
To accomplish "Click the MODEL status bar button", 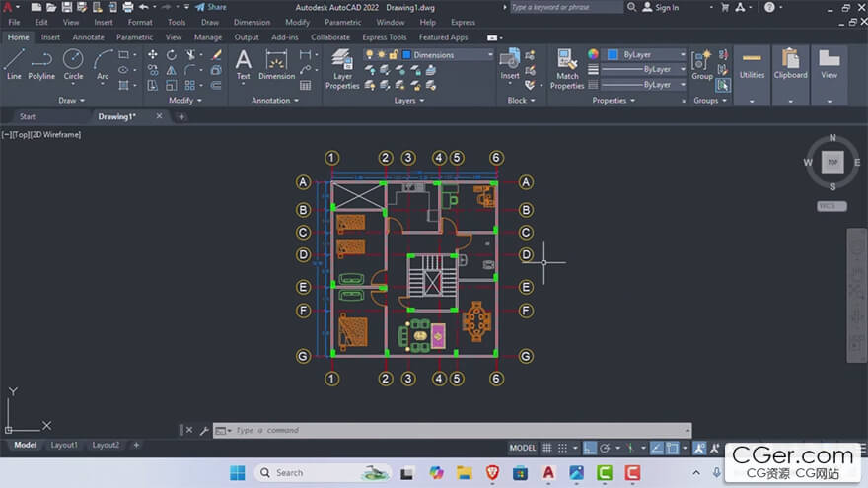I will pos(522,448).
